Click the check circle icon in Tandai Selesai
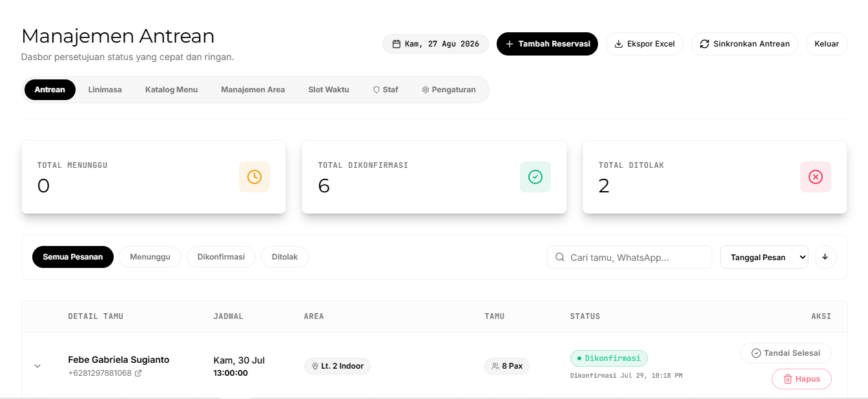 (756, 353)
